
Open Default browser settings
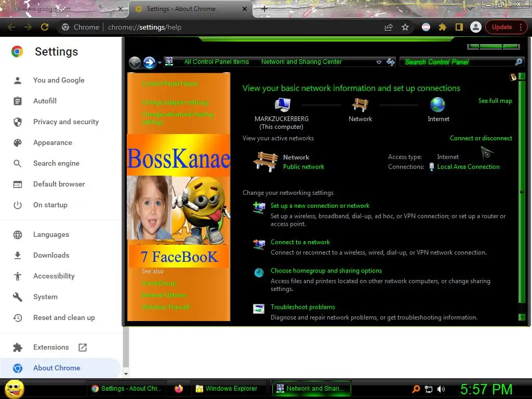(59, 184)
